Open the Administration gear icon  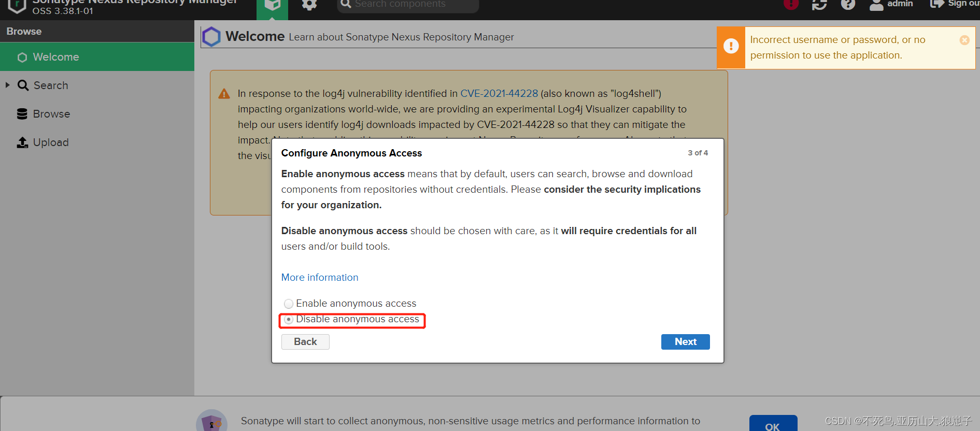click(309, 5)
